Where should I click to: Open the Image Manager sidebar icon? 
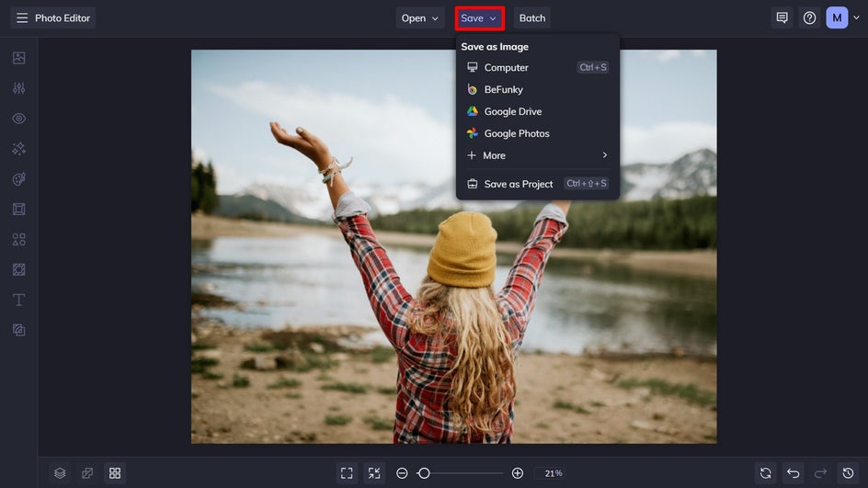[18, 58]
